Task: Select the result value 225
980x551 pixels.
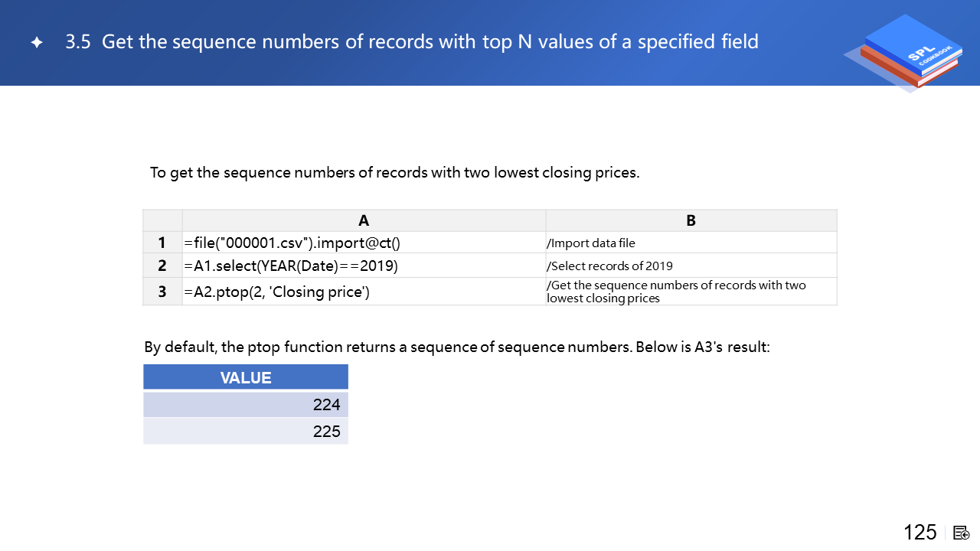Action: 326,431
